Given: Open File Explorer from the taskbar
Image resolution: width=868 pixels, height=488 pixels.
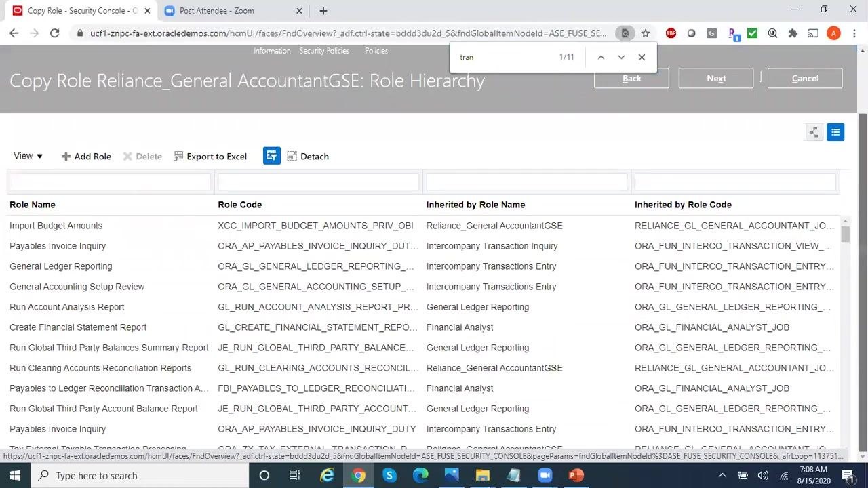Looking at the screenshot, I should (x=483, y=475).
